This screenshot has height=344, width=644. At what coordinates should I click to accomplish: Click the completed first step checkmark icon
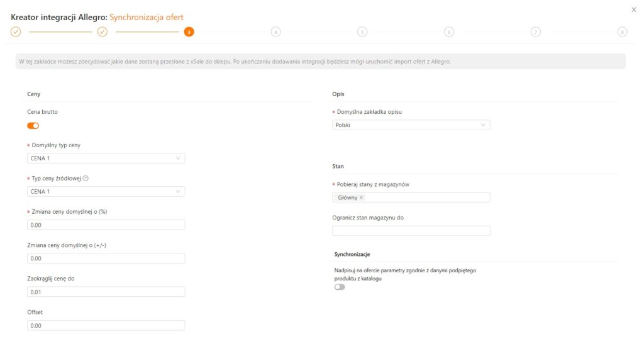click(16, 32)
